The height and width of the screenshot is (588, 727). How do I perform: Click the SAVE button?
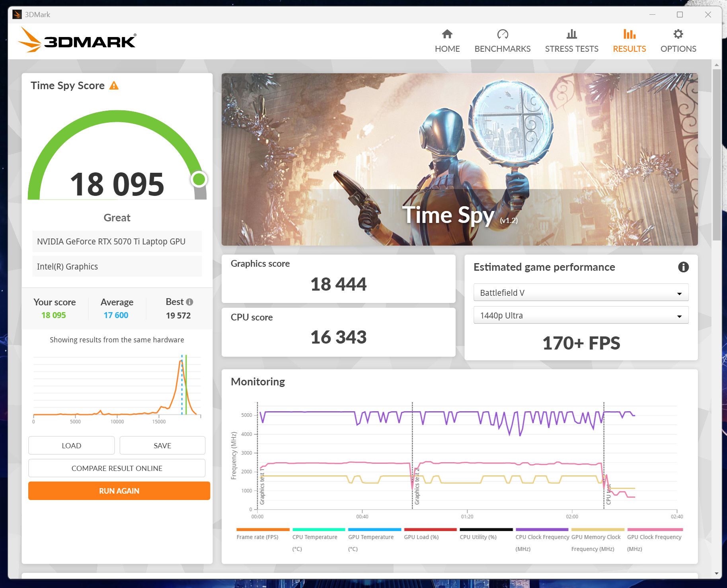click(162, 445)
